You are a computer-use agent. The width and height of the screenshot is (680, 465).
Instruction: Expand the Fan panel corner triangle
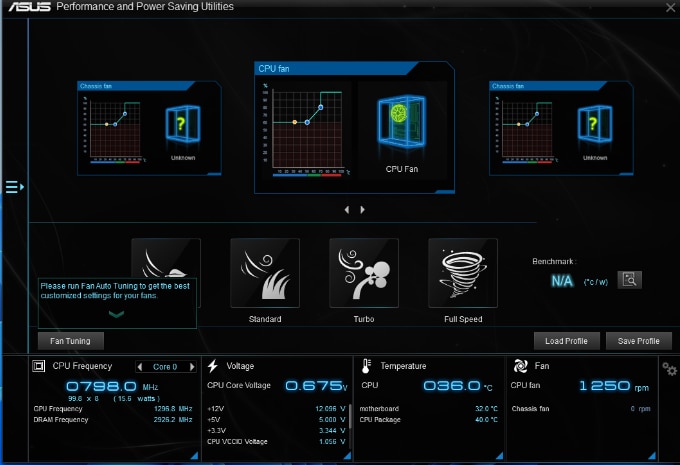tap(652, 455)
